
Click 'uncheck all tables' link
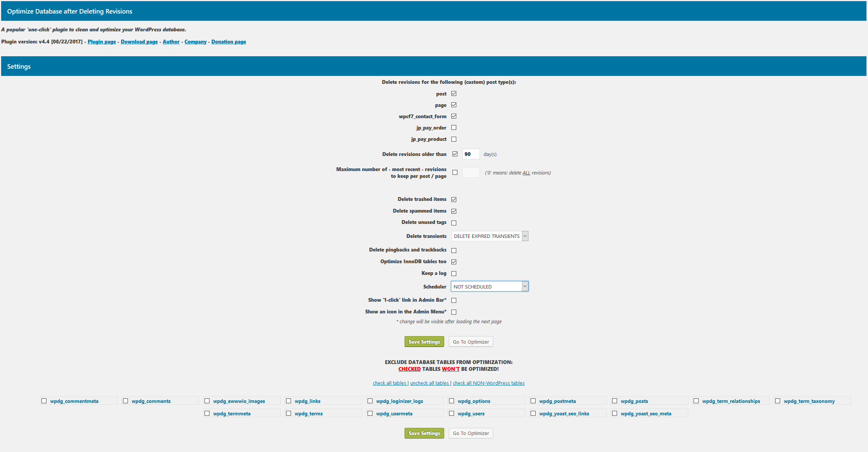coord(429,383)
